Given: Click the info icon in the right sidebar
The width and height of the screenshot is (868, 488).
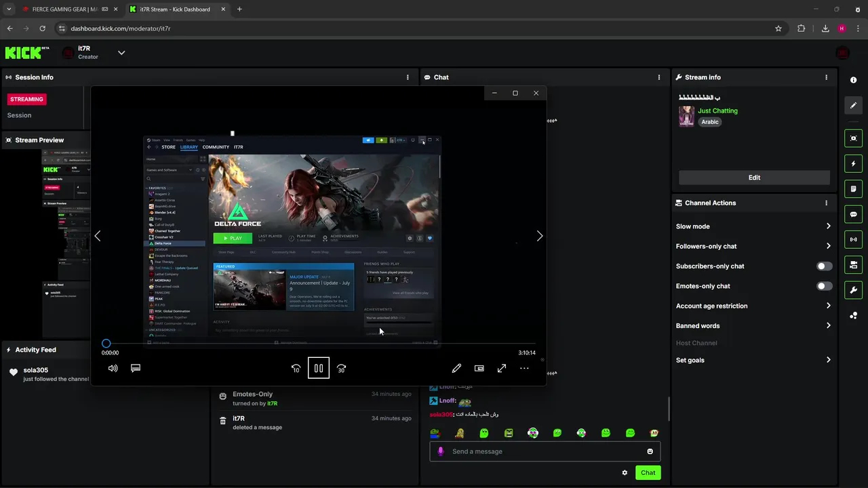Looking at the screenshot, I should point(853,80).
